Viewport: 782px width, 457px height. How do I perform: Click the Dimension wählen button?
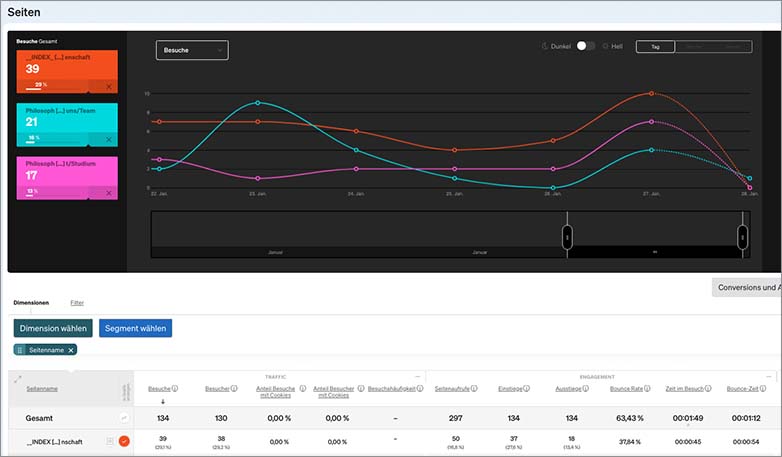point(53,328)
